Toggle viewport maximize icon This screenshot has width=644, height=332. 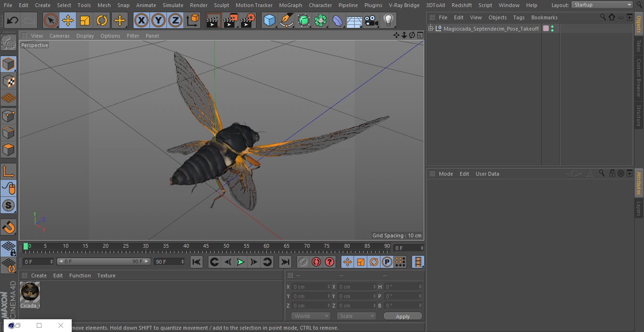420,35
